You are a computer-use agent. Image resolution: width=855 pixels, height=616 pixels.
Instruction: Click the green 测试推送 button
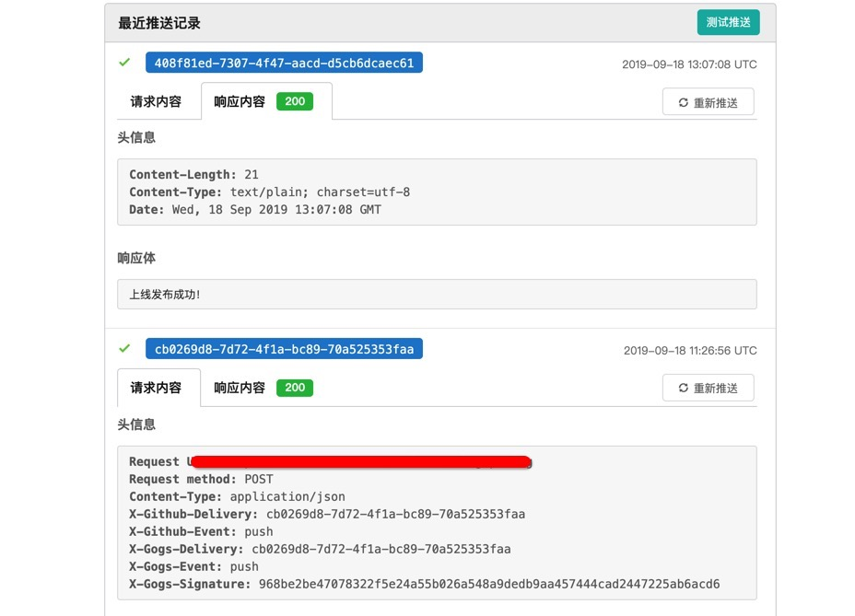pyautogui.click(x=728, y=22)
